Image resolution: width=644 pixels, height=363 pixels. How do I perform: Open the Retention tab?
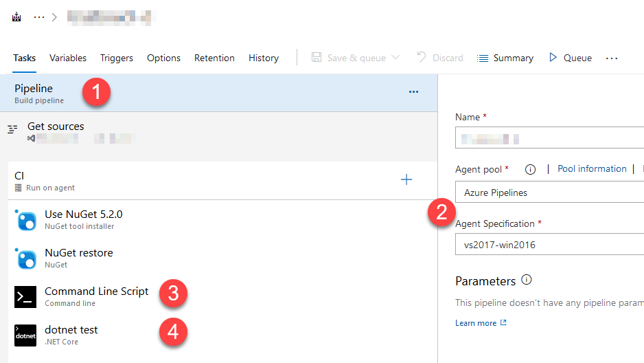tap(214, 58)
